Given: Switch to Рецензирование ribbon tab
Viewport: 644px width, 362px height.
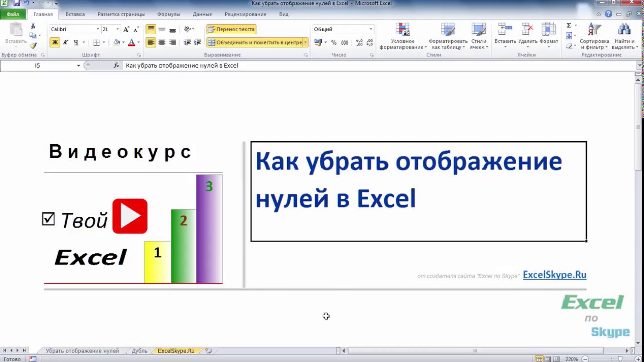Looking at the screenshot, I should coord(246,14).
